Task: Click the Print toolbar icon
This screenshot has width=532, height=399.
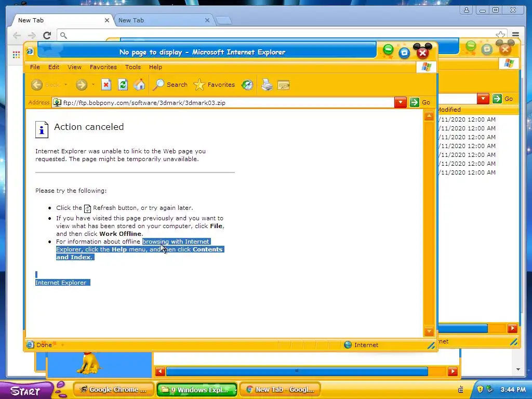Action: pos(267,85)
